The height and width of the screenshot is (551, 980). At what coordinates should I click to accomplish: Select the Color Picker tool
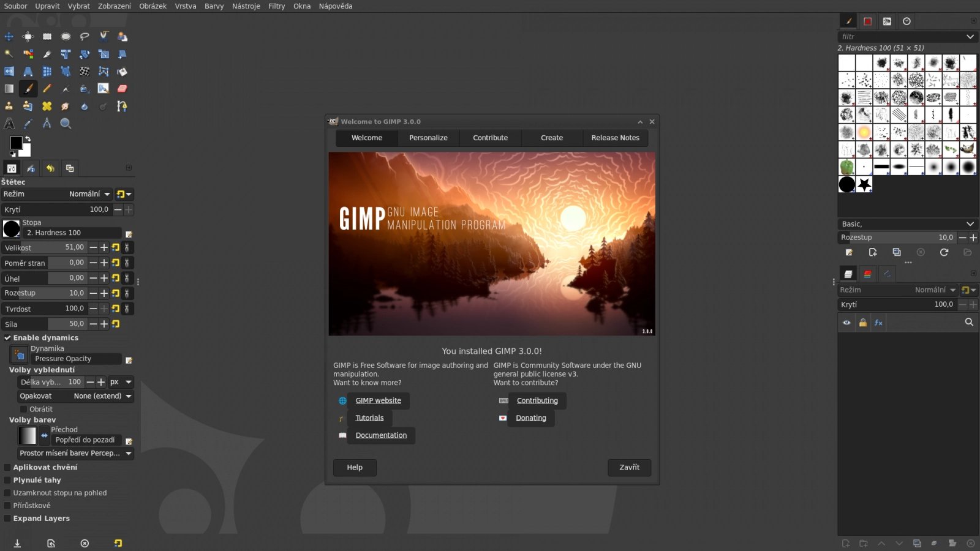(28, 124)
